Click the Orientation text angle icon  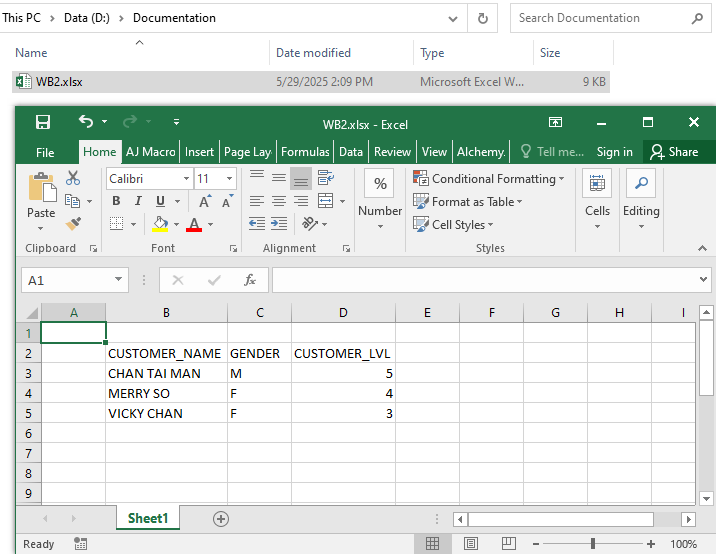(310, 224)
